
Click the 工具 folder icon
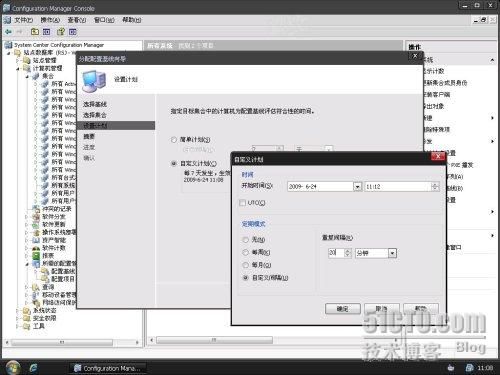[27, 326]
